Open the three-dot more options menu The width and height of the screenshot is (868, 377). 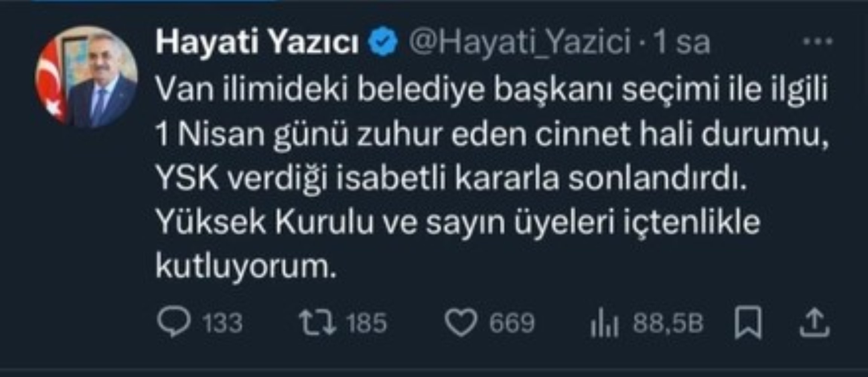click(818, 41)
